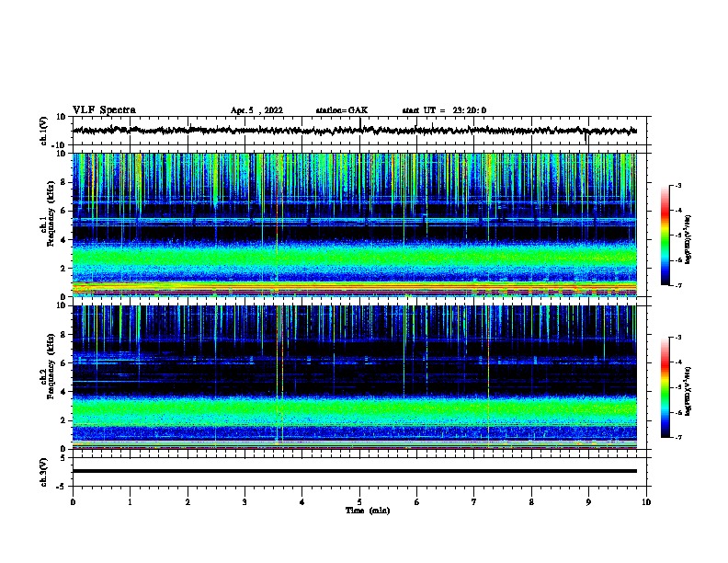Click the ch.2 log(PSD) color bar
The height and width of the screenshot is (563, 728).
pyautogui.click(x=665, y=387)
